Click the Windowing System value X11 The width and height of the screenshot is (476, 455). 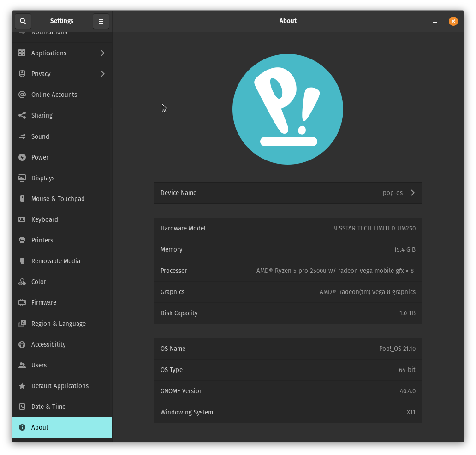[411, 412]
